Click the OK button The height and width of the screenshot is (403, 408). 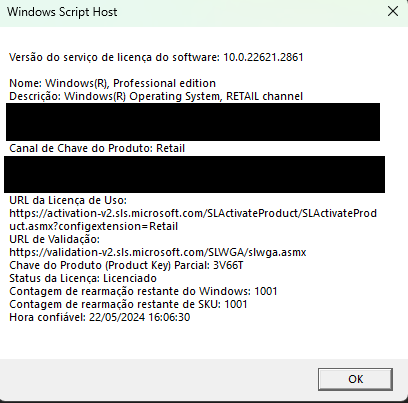point(355,379)
